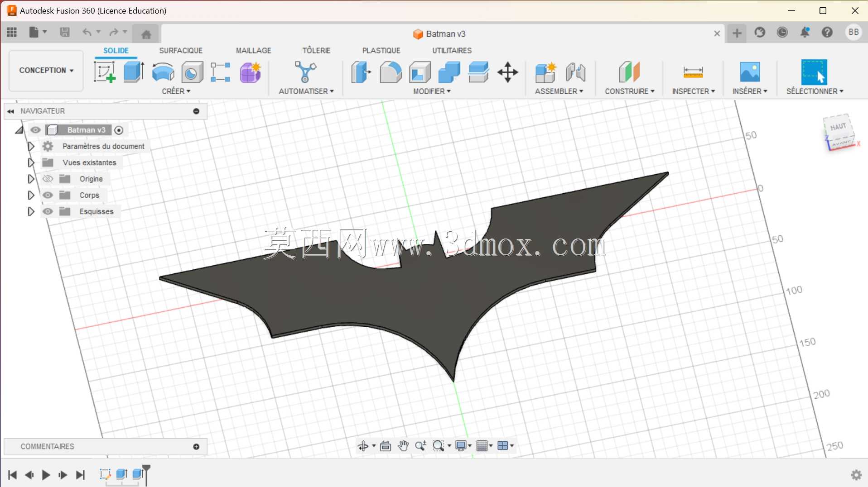The image size is (868, 487).
Task: Close the Batman v3 document tab
Action: tap(717, 33)
